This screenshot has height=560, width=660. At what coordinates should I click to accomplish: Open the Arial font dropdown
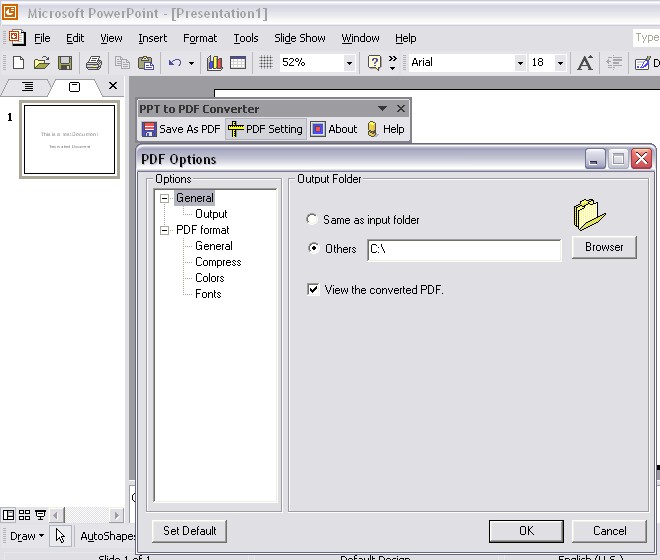pyautogui.click(x=520, y=63)
